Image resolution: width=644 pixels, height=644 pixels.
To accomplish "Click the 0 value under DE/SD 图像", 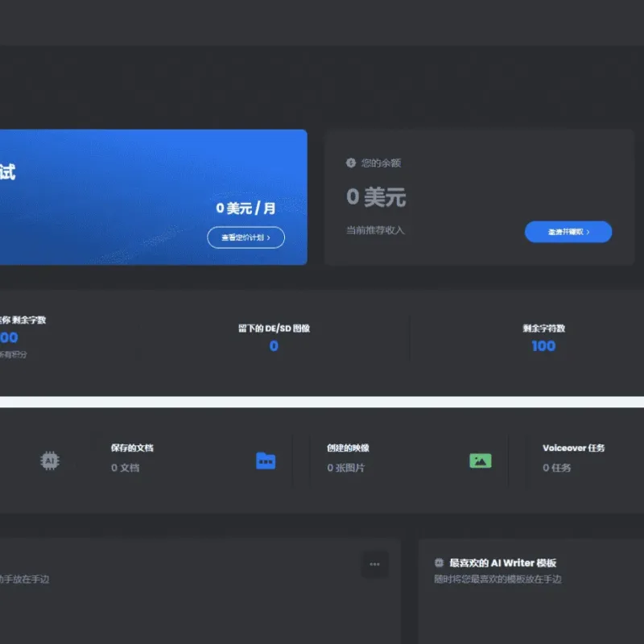I will [x=274, y=346].
